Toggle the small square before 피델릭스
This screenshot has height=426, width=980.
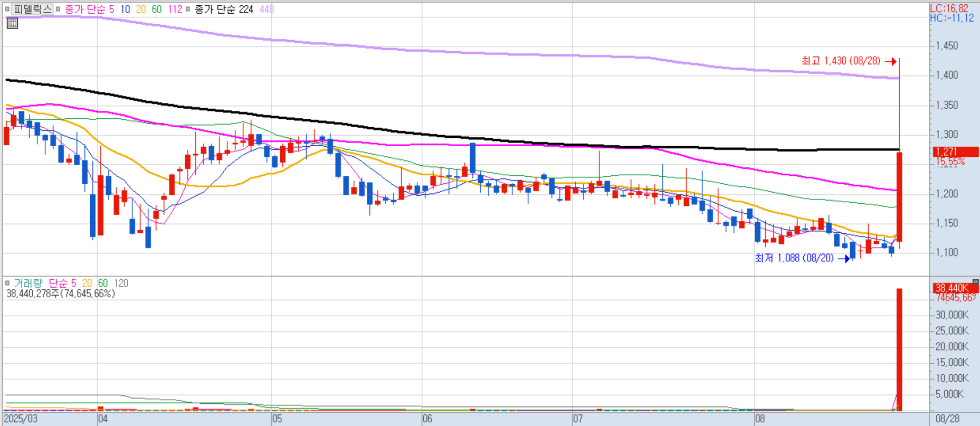click(7, 9)
